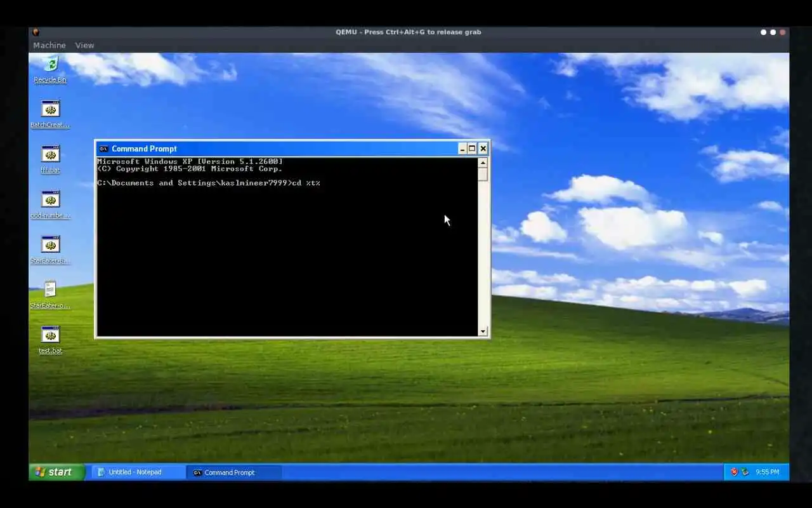
Task: Click the Copyright 1985-2001 Microsoft Corp. line
Action: tap(190, 168)
